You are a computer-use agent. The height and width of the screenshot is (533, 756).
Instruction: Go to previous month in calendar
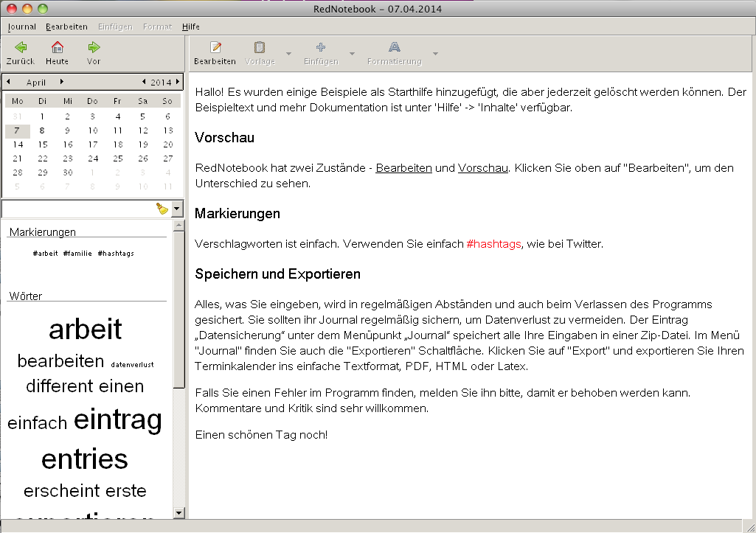(x=8, y=82)
